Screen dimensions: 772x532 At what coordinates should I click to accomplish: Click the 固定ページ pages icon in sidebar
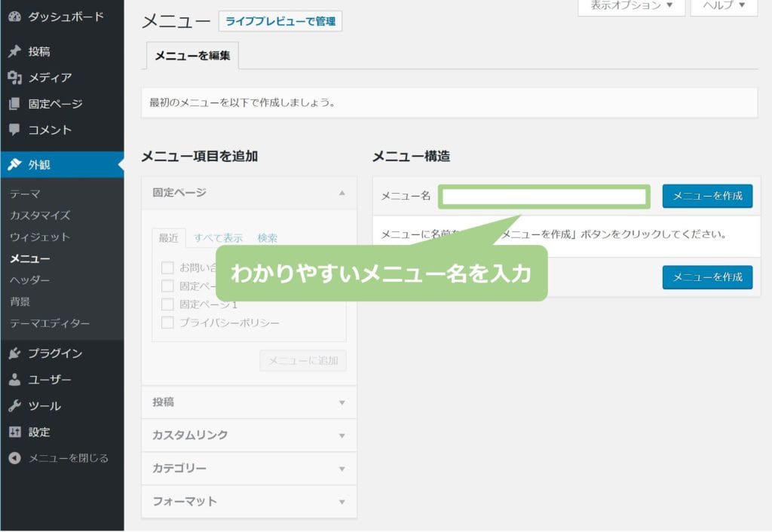coord(14,104)
